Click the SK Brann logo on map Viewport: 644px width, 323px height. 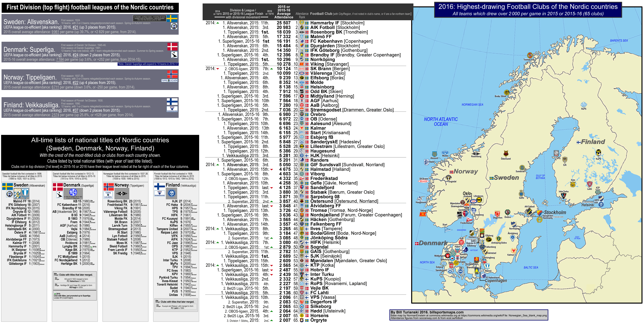[423, 181]
